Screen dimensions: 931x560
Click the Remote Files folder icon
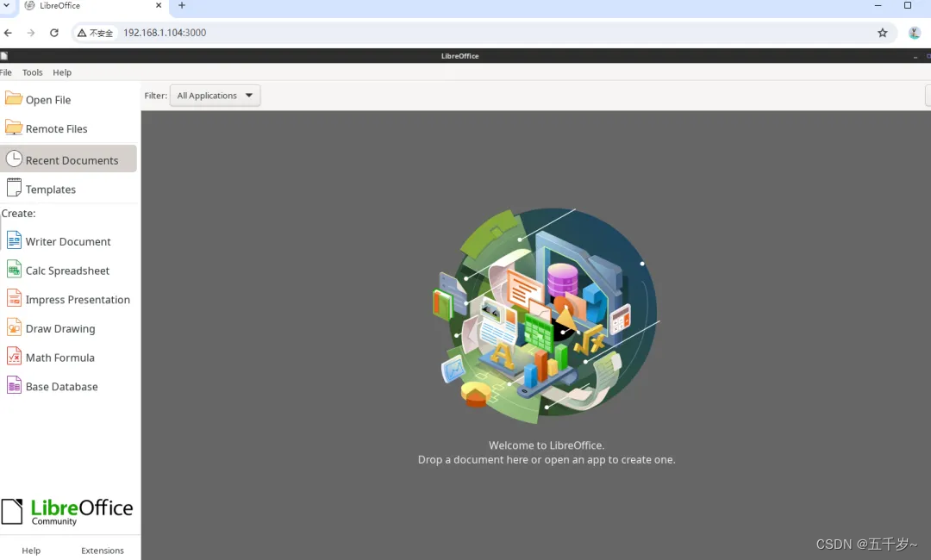[x=14, y=127]
